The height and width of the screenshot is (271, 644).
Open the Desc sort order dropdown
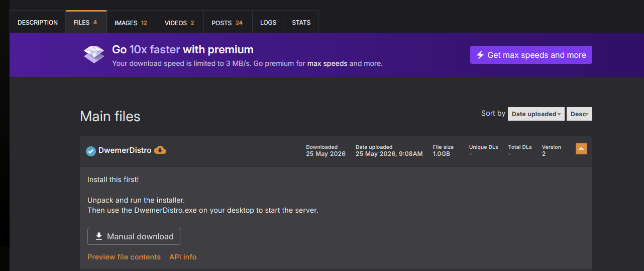[x=579, y=114]
